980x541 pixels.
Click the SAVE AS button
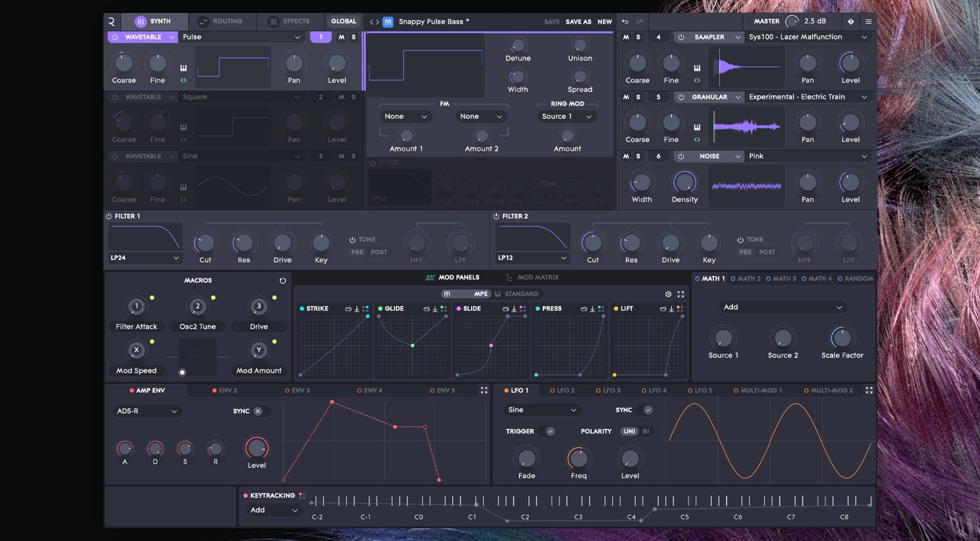point(578,22)
